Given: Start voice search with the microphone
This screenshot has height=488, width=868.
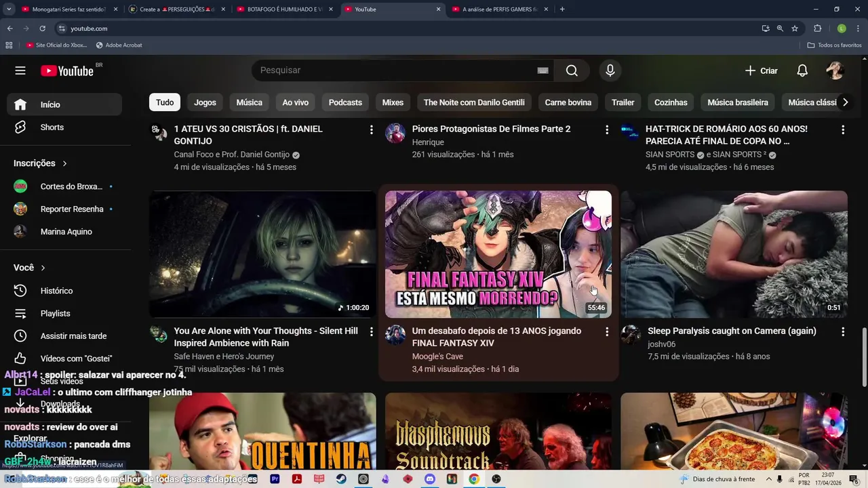Looking at the screenshot, I should click(x=610, y=70).
